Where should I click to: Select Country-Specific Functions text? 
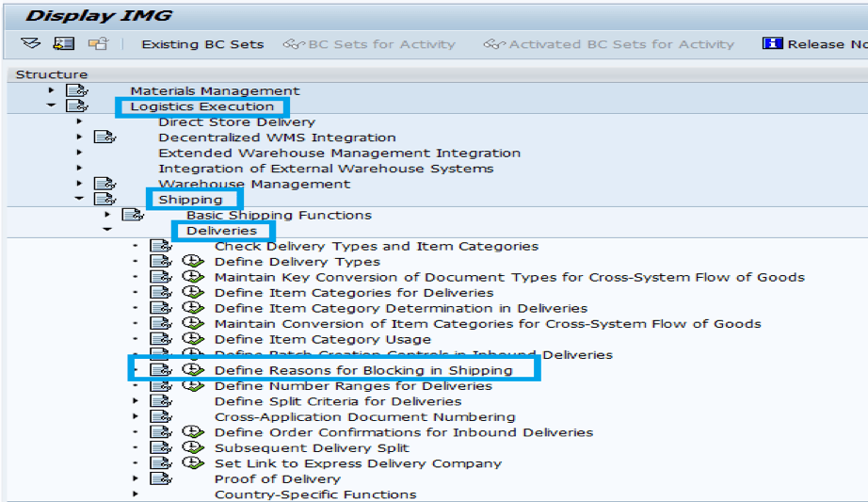tap(315, 494)
